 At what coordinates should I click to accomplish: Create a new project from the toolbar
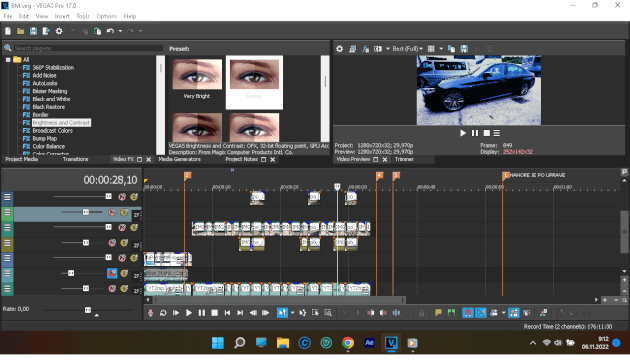8,31
